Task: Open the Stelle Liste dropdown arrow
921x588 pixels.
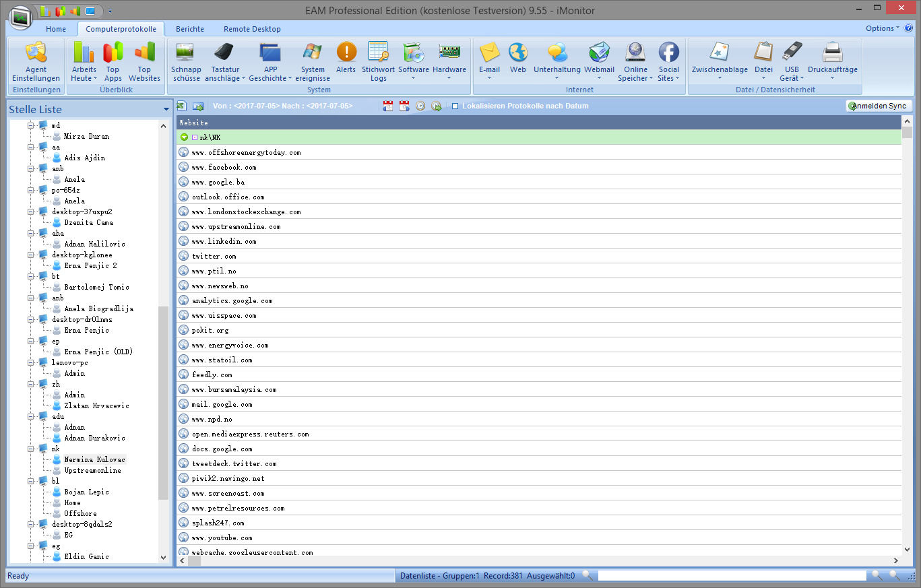Action: click(x=166, y=110)
